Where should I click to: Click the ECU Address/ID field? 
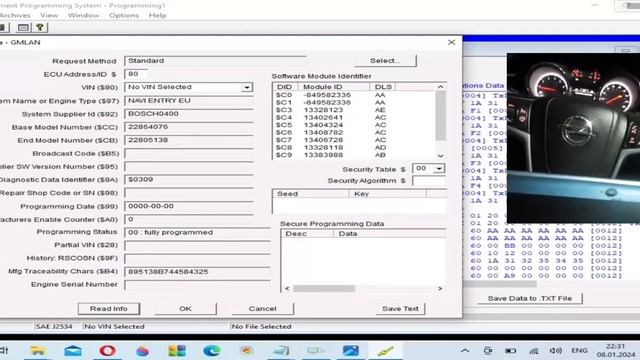click(x=136, y=74)
